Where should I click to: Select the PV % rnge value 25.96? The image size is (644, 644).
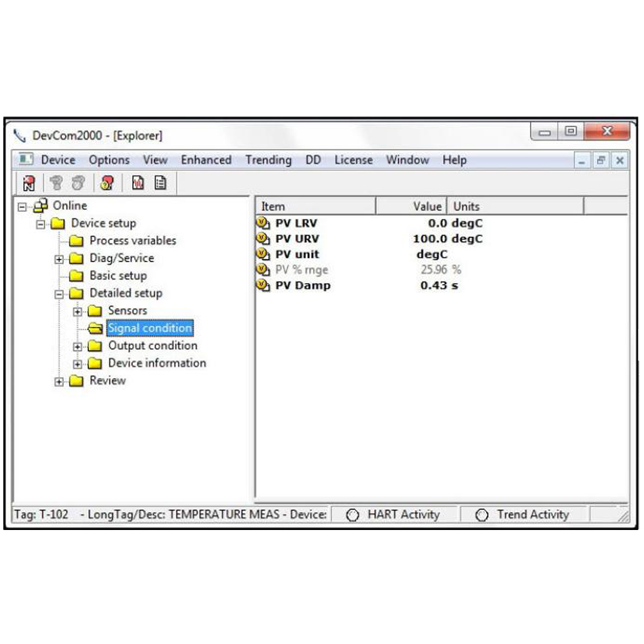click(433, 270)
